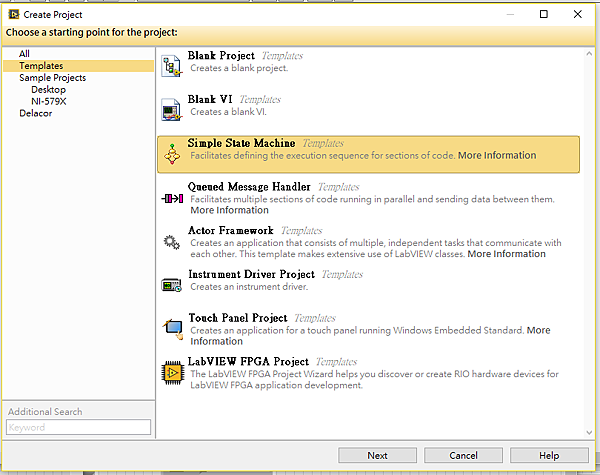Click the Next button
The height and width of the screenshot is (475, 600).
(x=377, y=455)
